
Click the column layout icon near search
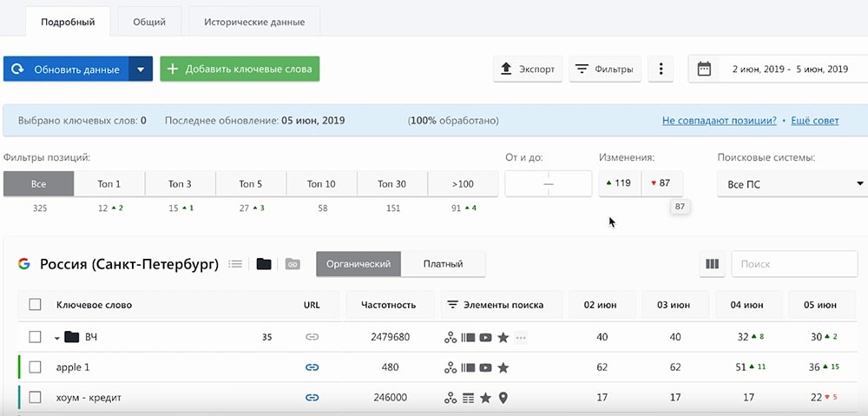point(712,264)
